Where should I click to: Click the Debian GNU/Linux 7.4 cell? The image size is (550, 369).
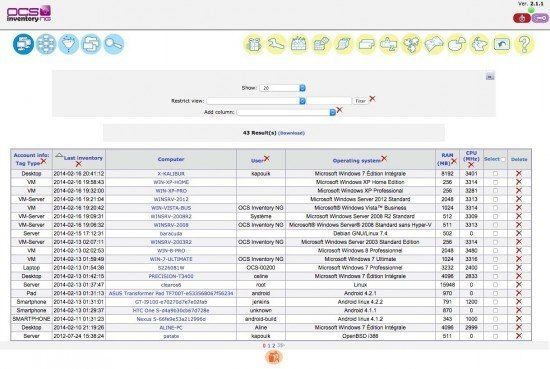point(360,234)
